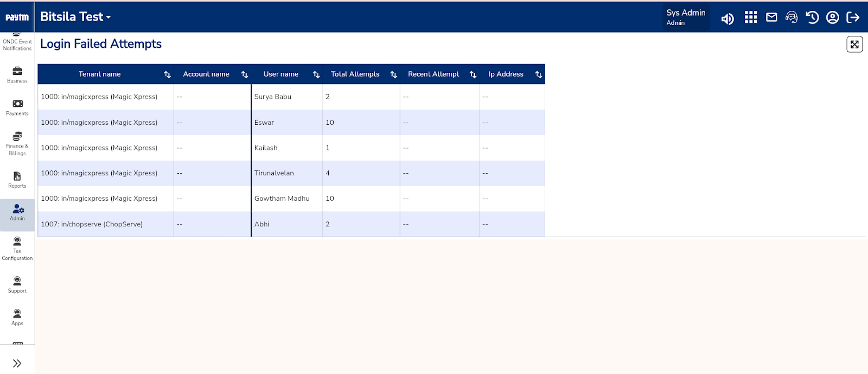Sort by Tenant name column arrows
The image size is (868, 374).
(x=167, y=74)
